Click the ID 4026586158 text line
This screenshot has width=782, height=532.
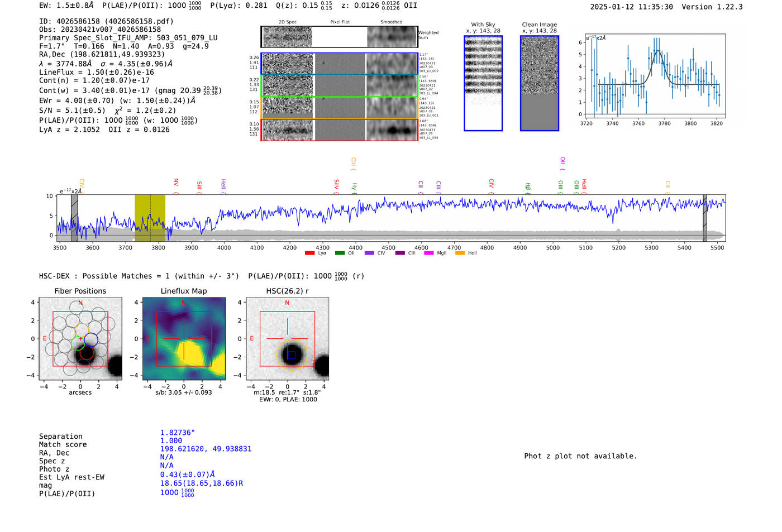click(106, 21)
